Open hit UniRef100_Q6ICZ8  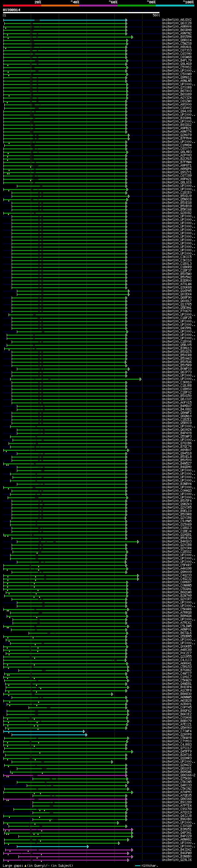176,23
